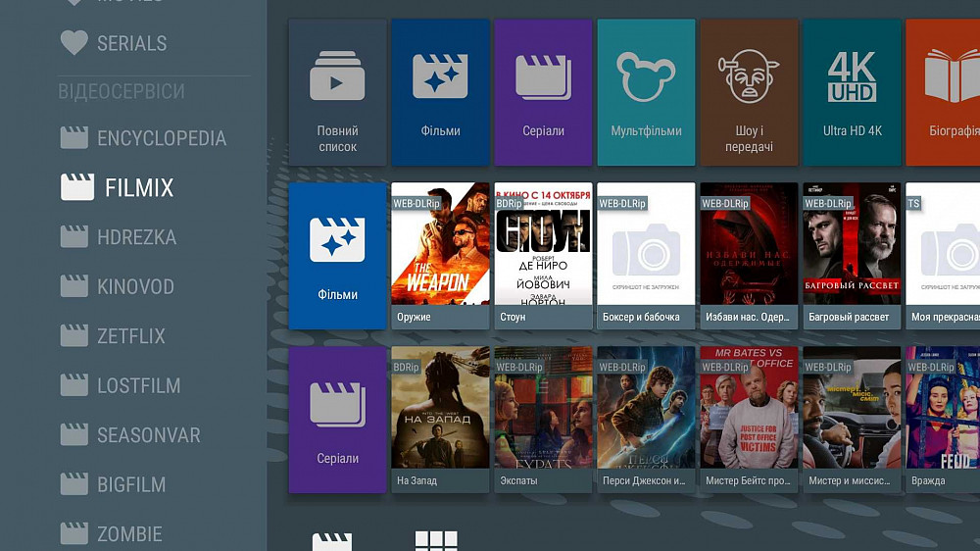Image resolution: width=980 pixels, height=551 pixels.
Task: Open the Багровый рассвет movie poster
Action: 852,244
